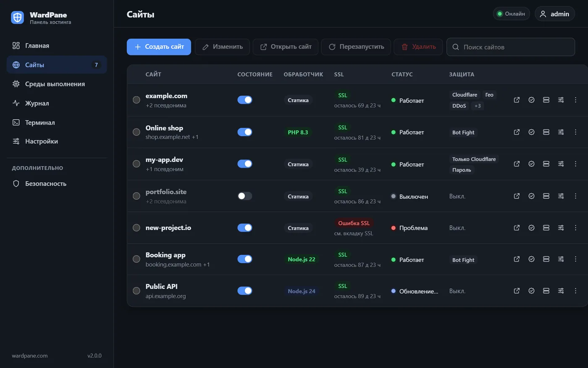Open sliders settings icon for example.com
The image size is (588, 368).
click(x=561, y=100)
